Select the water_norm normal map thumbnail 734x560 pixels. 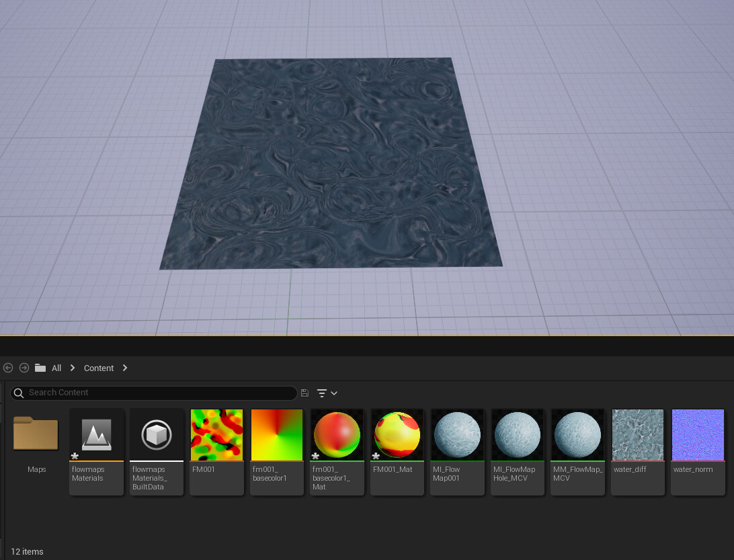coord(698,434)
